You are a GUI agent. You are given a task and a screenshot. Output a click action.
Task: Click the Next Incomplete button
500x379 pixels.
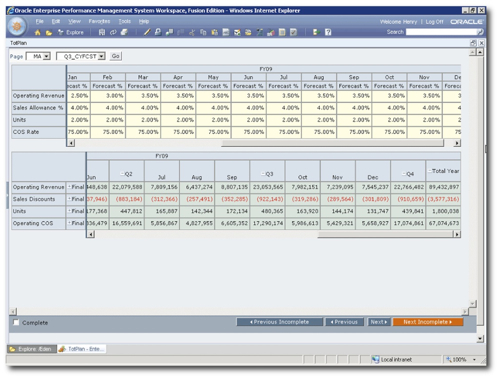pos(428,322)
